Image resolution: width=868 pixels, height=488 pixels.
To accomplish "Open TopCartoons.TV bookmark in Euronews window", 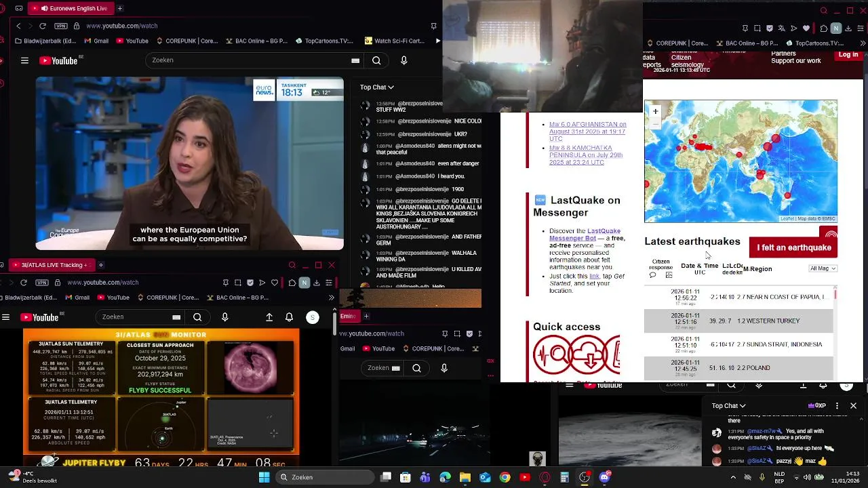I will [324, 41].
